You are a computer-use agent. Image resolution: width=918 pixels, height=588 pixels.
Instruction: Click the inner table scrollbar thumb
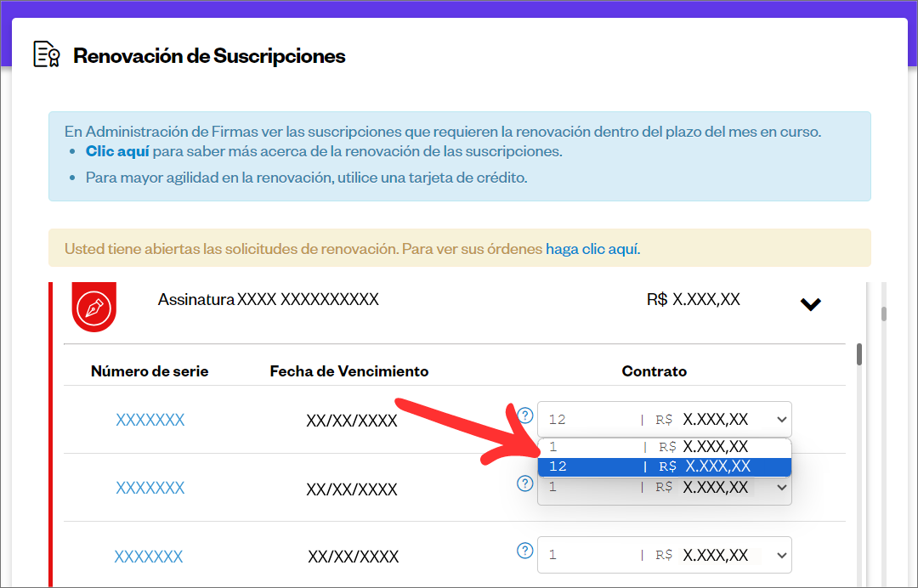[x=858, y=354]
